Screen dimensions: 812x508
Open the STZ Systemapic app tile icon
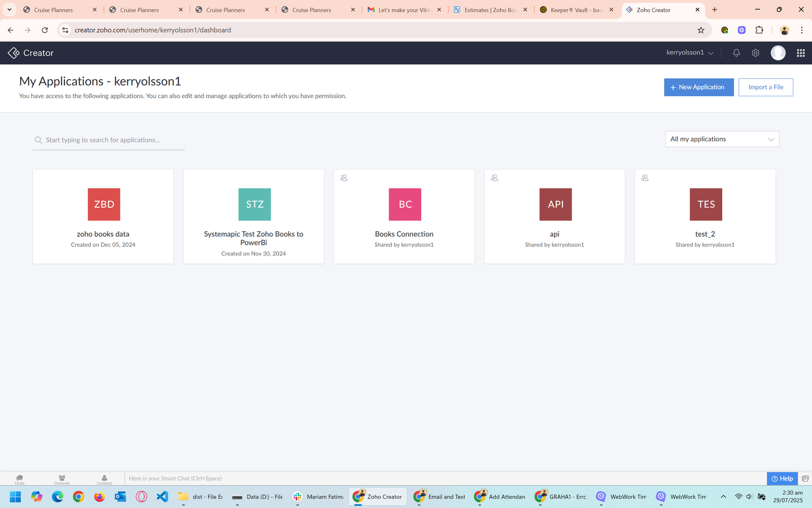pos(255,204)
